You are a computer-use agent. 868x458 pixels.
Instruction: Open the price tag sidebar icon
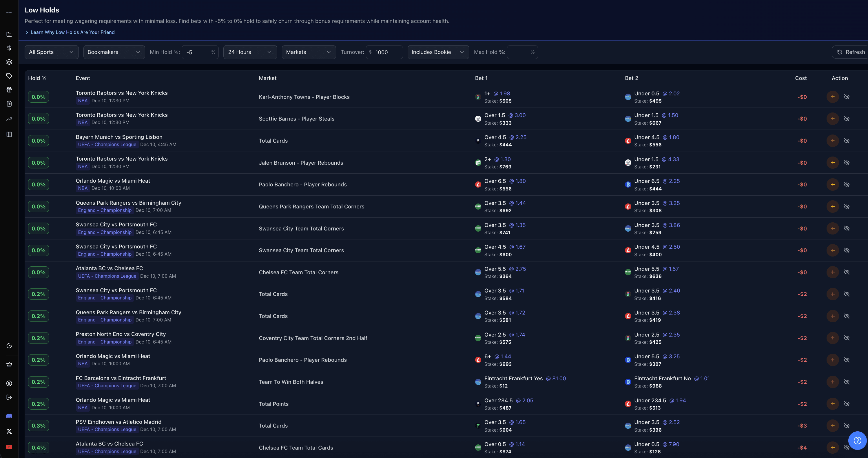(9, 76)
